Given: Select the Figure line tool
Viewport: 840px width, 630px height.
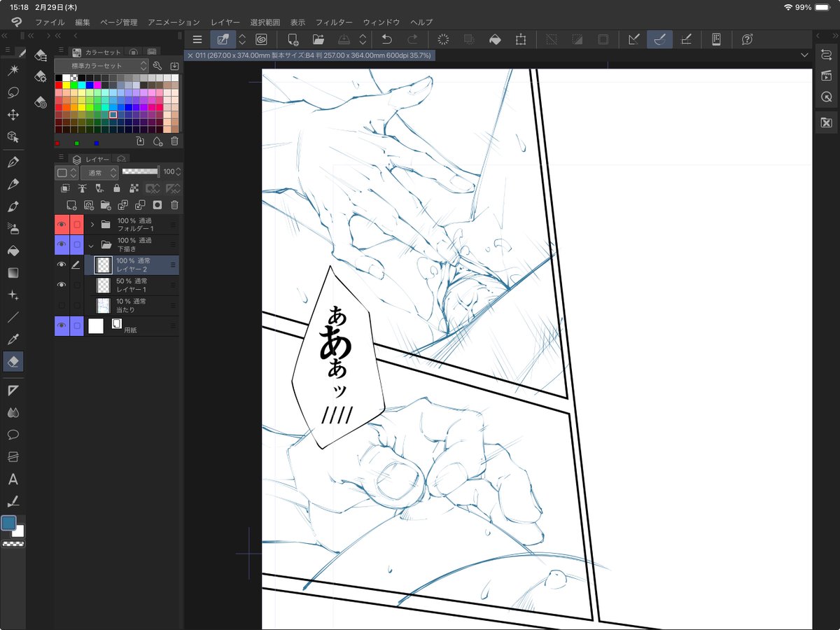Looking at the screenshot, I should [x=13, y=317].
